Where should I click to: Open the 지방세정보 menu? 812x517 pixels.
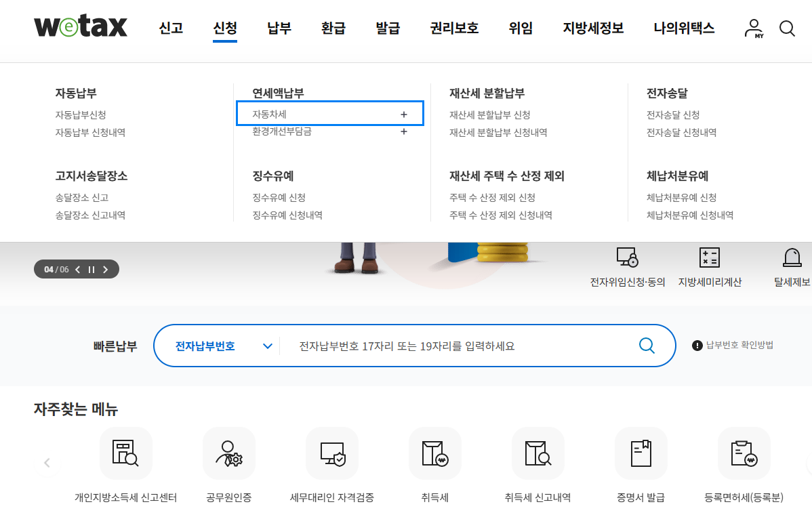tap(593, 28)
